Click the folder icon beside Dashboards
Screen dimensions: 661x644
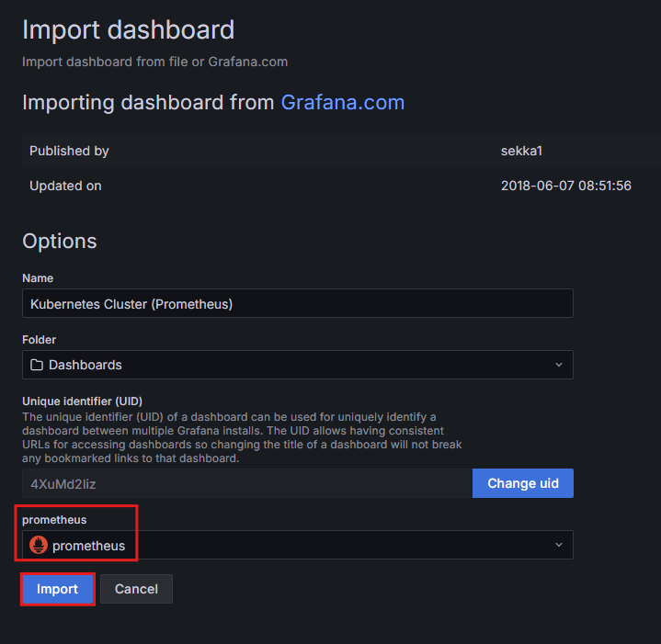click(37, 365)
